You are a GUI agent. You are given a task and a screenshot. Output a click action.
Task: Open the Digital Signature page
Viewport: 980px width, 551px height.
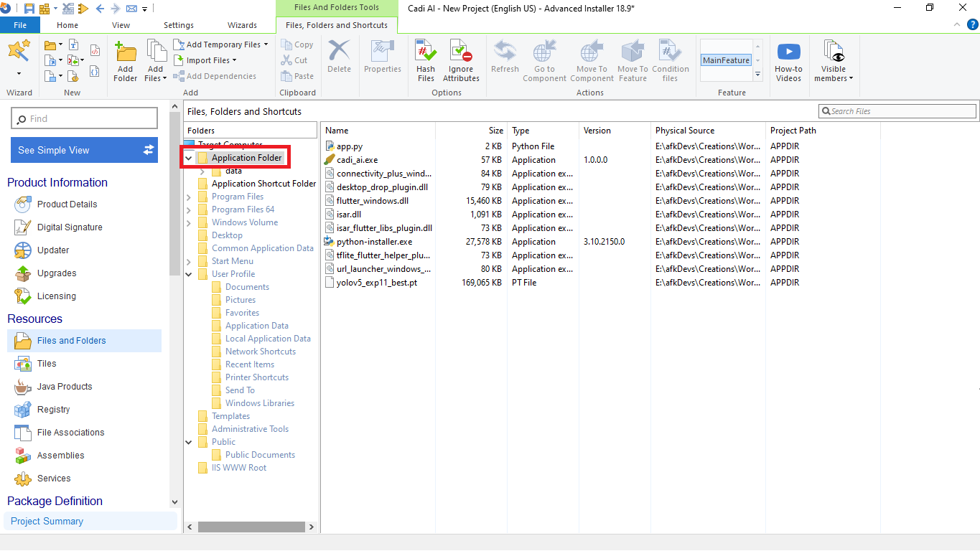coord(70,227)
